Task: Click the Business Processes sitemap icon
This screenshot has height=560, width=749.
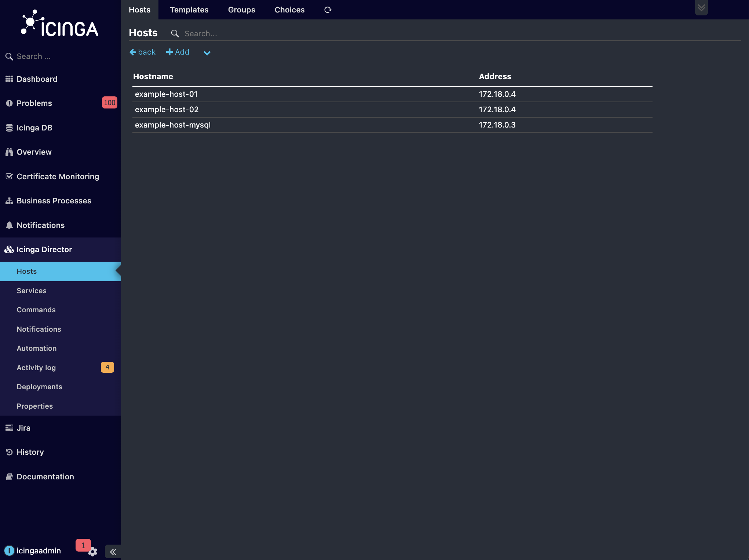Action: pyautogui.click(x=9, y=201)
